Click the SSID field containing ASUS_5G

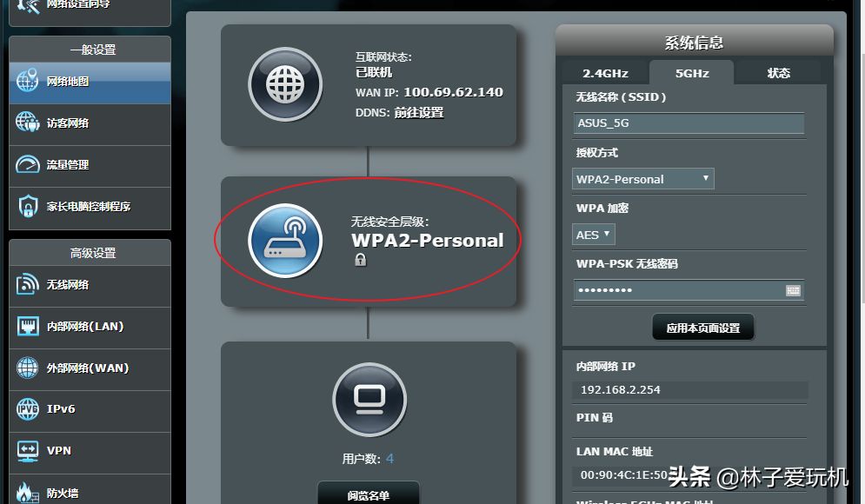click(x=689, y=123)
